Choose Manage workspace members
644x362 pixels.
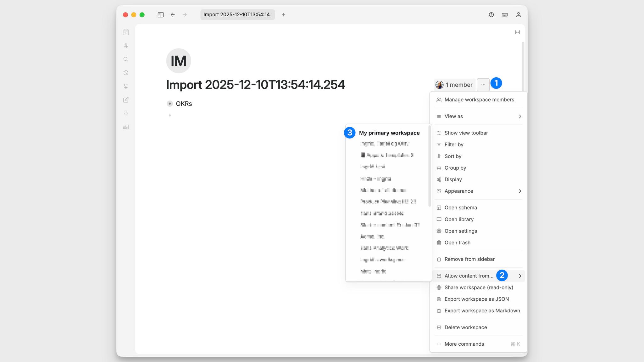click(x=479, y=100)
